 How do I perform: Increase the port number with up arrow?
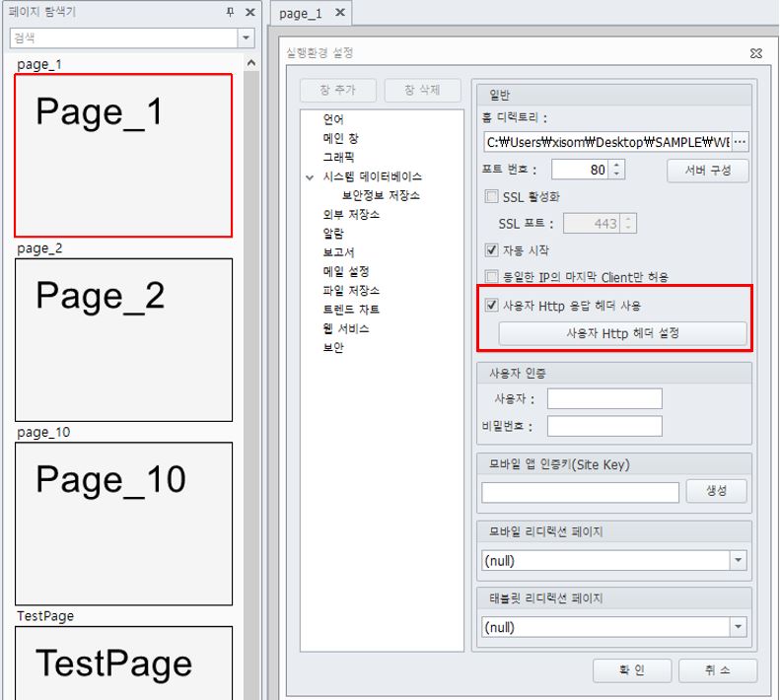click(617, 165)
